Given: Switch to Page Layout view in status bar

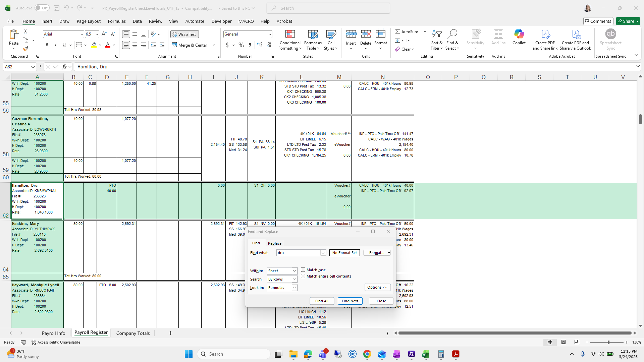Looking at the screenshot, I should coord(563,342).
